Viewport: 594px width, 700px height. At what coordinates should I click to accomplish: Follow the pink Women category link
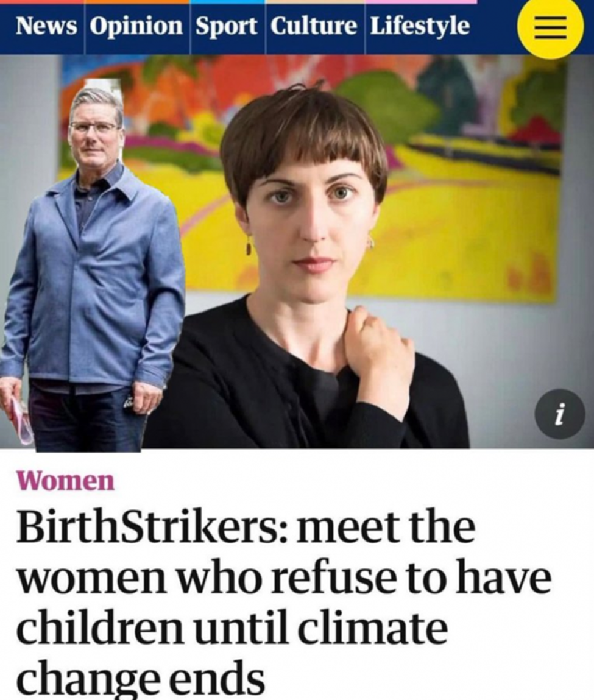tap(66, 481)
